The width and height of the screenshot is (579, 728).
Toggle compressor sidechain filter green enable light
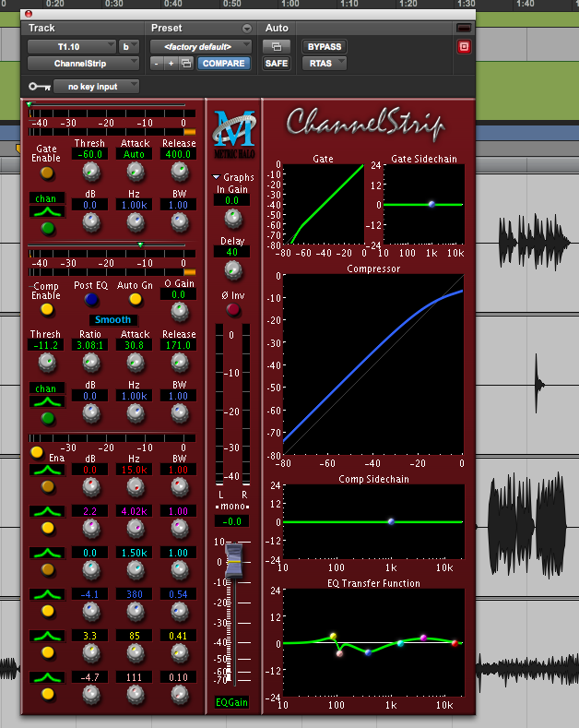point(47,418)
